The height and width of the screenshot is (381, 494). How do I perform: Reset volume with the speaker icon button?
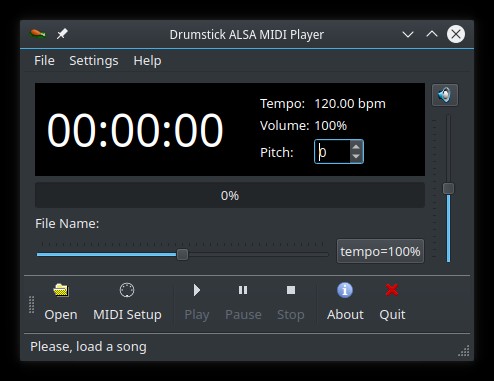445,95
